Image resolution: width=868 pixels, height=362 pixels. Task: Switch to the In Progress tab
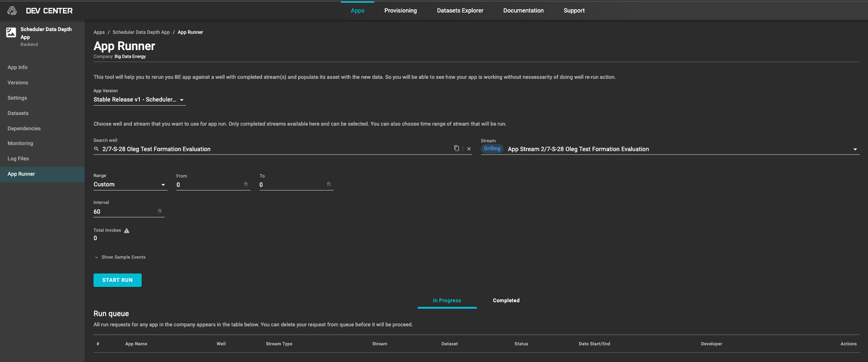[447, 300]
